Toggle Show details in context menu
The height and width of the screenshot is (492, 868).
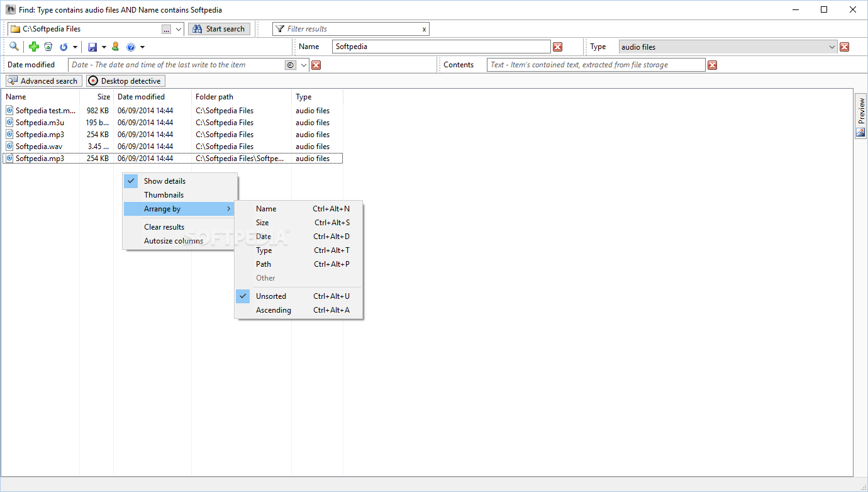coord(181,181)
